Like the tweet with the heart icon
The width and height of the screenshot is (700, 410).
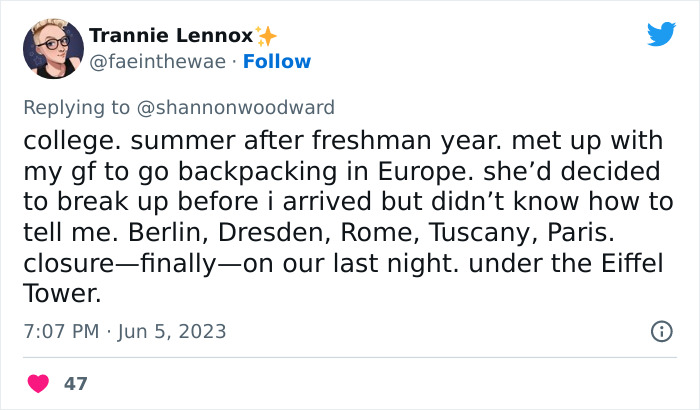click(x=37, y=383)
